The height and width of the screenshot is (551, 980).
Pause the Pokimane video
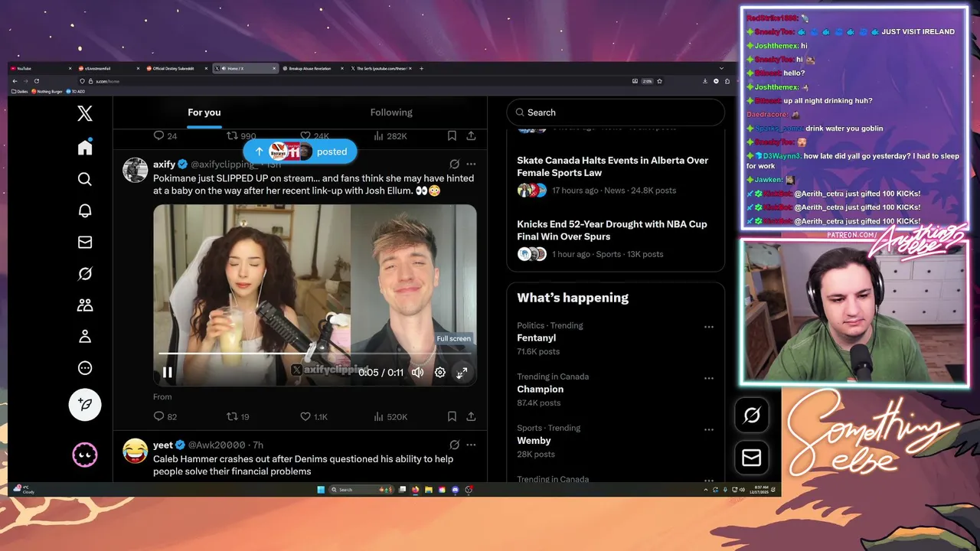coord(168,373)
